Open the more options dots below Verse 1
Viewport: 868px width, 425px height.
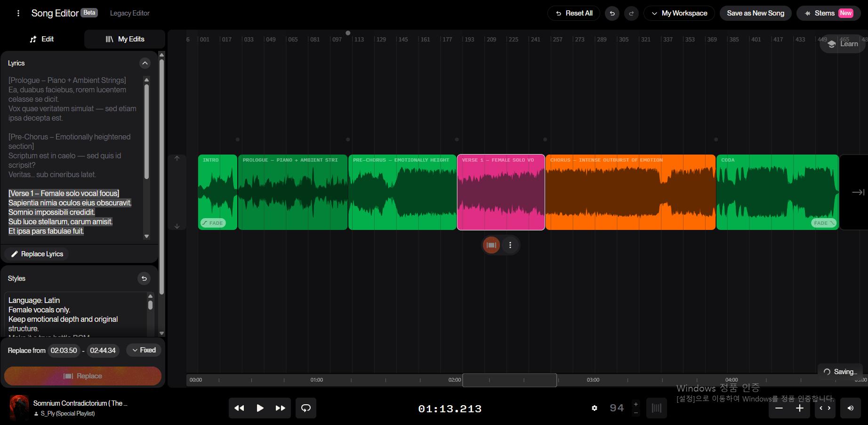point(510,245)
